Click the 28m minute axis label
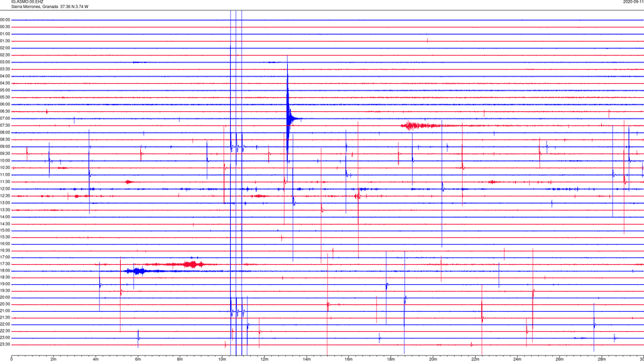 (x=602, y=359)
